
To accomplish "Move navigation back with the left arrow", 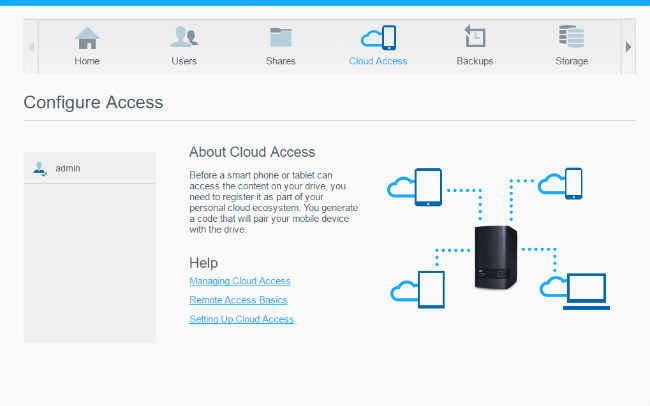I will 32,47.
